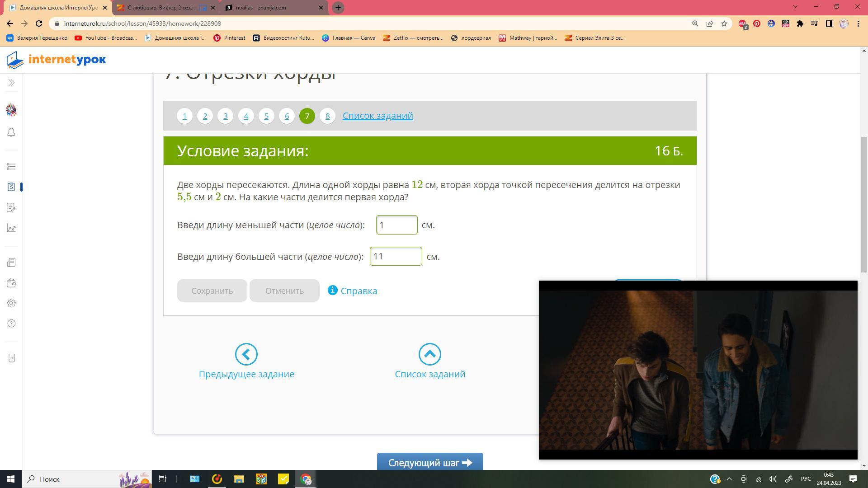Open the wallet icon in sidebar
868x488 pixels.
pos(11,283)
